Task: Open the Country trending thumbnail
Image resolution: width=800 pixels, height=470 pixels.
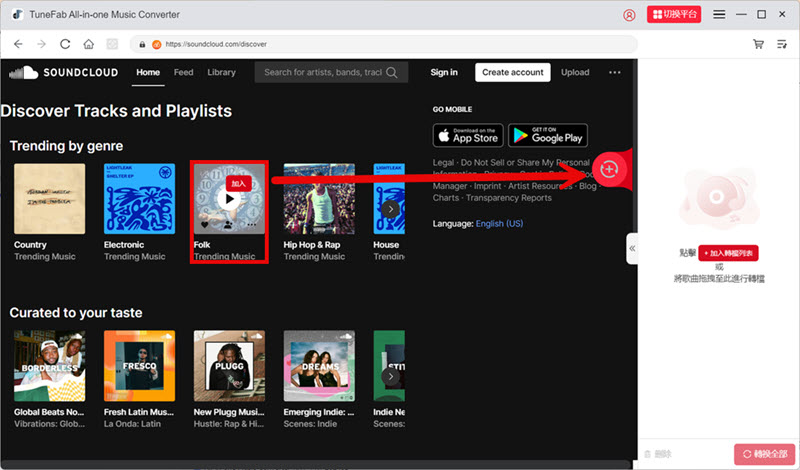Action: click(49, 199)
